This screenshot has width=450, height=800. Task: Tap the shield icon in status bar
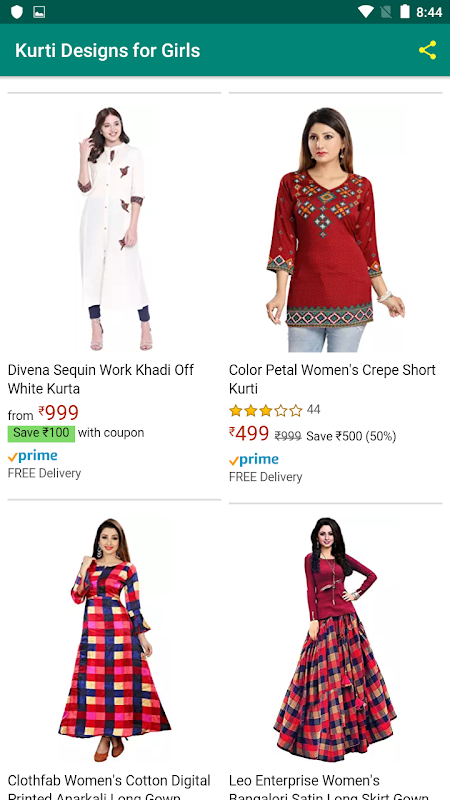[x=17, y=12]
